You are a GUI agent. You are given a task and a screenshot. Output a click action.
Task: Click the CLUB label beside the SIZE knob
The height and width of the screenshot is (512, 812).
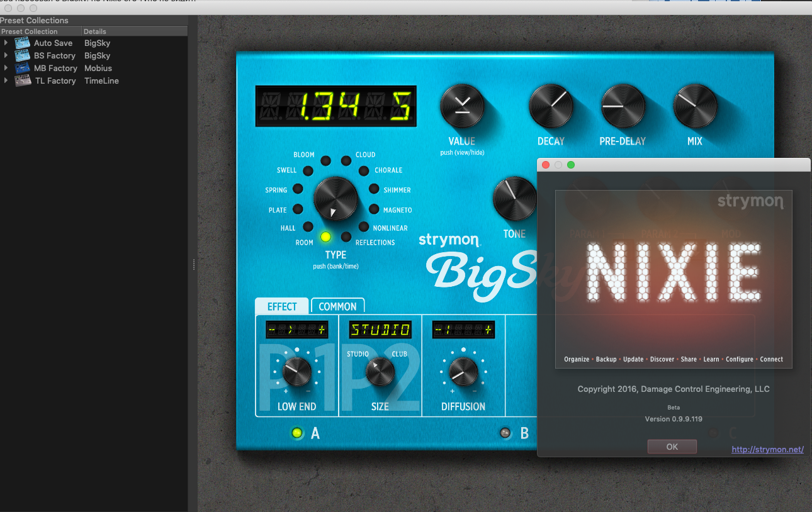click(400, 353)
